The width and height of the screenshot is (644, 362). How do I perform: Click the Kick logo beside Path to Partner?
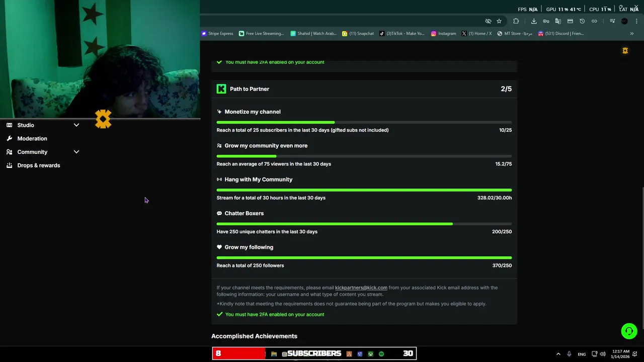221,89
